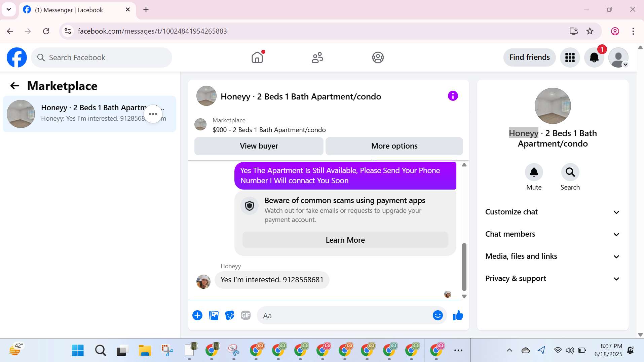The image size is (644, 362).
Task: Toggle conversation information panel
Action: click(x=453, y=96)
